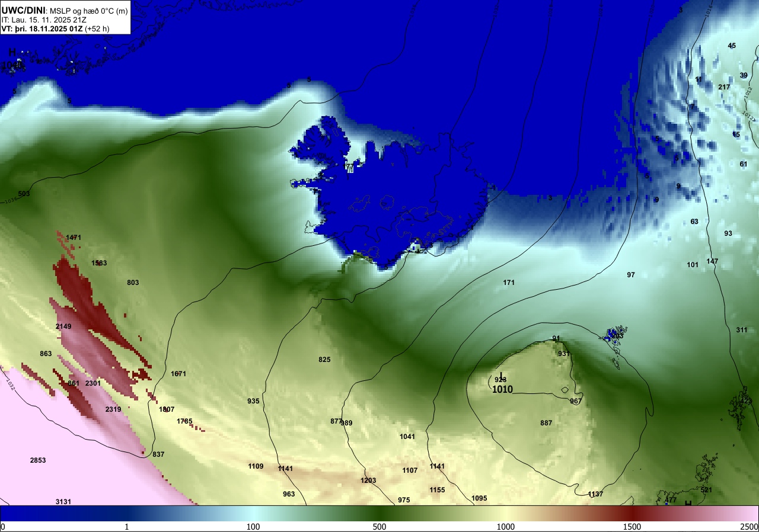The width and height of the screenshot is (759, 532).
Task: Click the map value 521
Action: pyautogui.click(x=706, y=490)
